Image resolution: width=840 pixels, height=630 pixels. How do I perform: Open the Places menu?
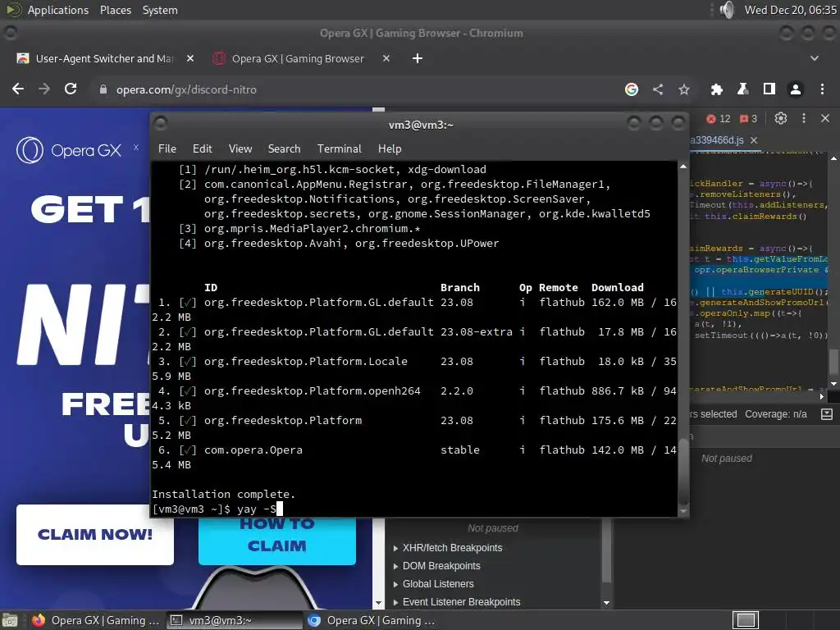(x=115, y=10)
